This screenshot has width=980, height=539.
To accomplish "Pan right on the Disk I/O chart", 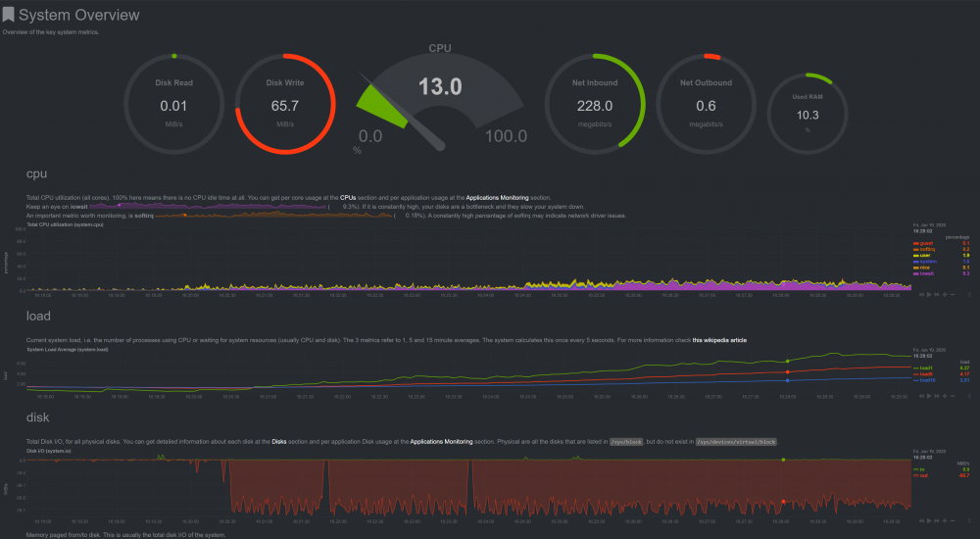I will 937,520.
